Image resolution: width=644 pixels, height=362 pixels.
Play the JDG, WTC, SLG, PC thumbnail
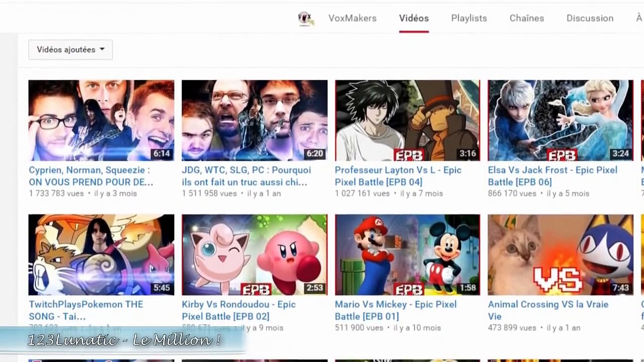click(x=255, y=121)
